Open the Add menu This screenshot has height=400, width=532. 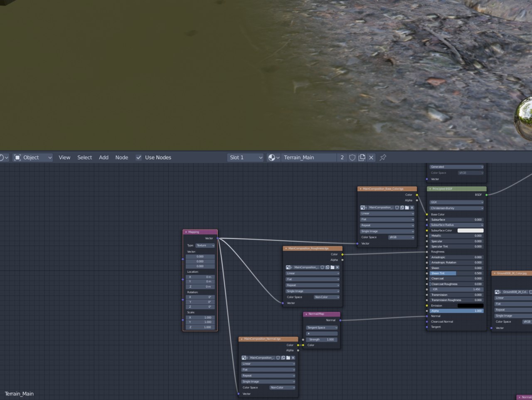click(x=103, y=158)
